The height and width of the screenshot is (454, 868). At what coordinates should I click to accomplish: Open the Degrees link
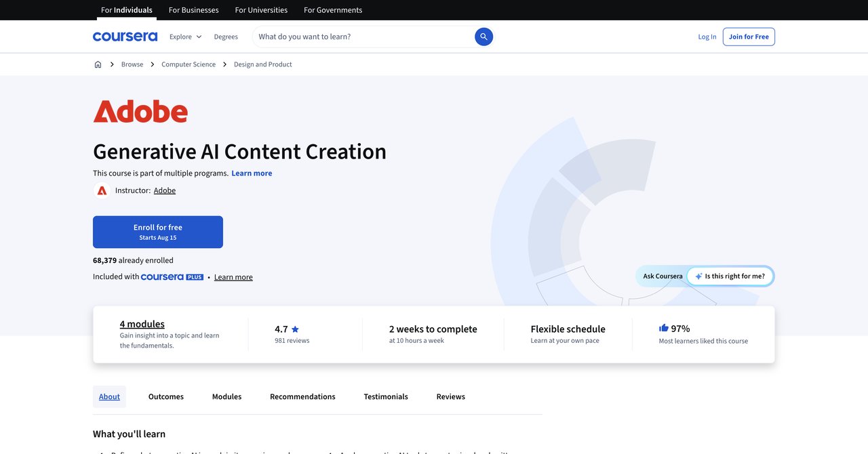click(226, 37)
